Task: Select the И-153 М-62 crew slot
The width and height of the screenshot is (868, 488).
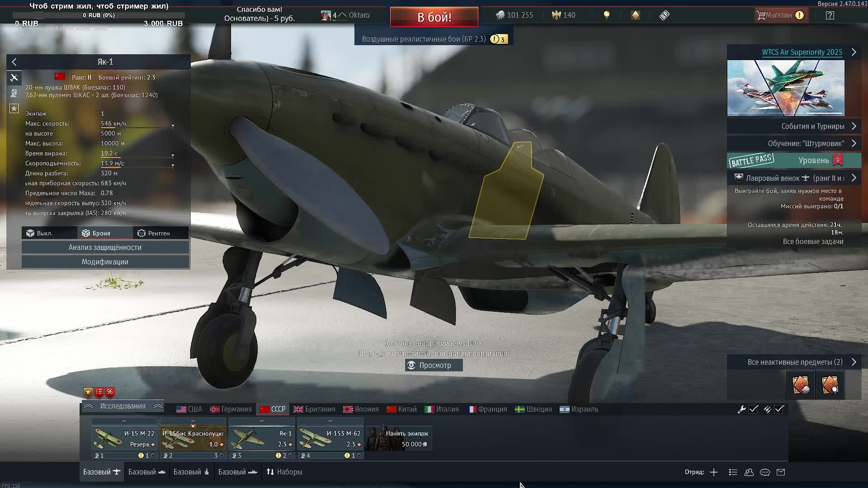Action: click(330, 439)
